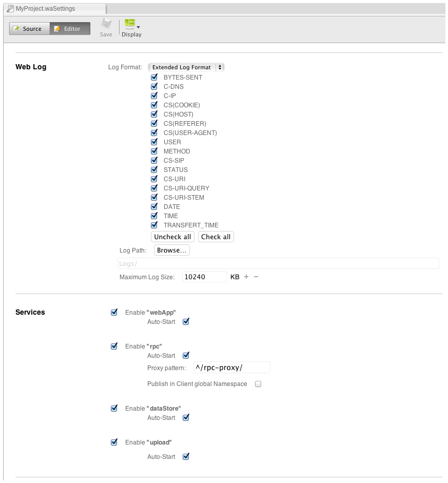Switch to Editor view
The height and width of the screenshot is (483, 448).
(70, 29)
